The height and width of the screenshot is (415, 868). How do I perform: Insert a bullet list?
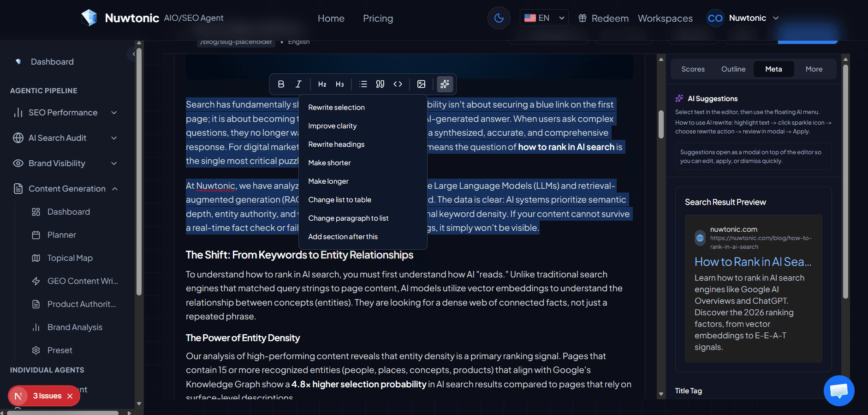[x=363, y=84]
